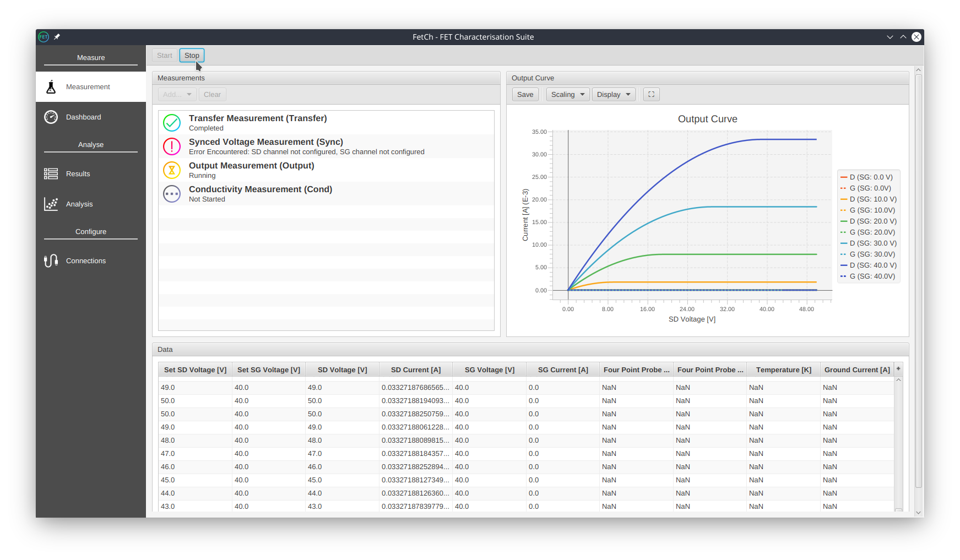Select the cell reading 0.03327188250759...
This screenshot has height=560, width=960.
(416, 414)
